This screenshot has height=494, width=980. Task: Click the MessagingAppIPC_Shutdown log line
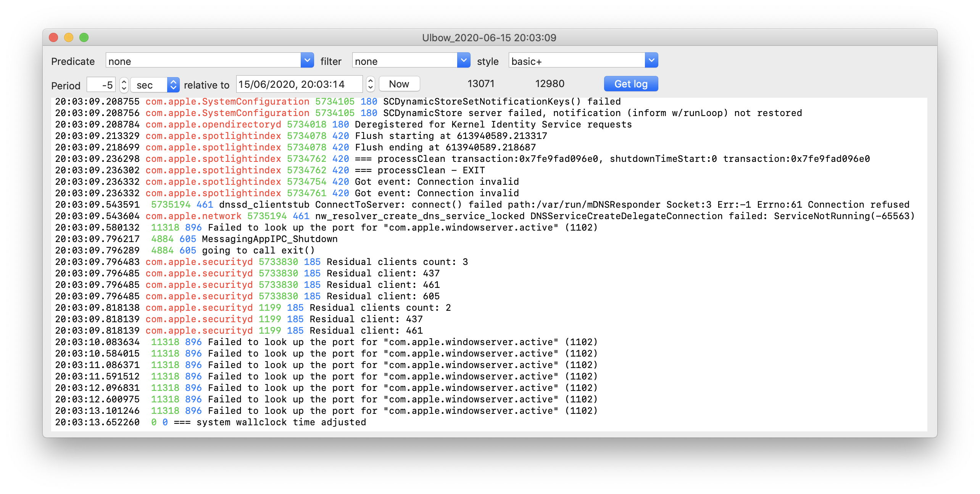pos(269,239)
